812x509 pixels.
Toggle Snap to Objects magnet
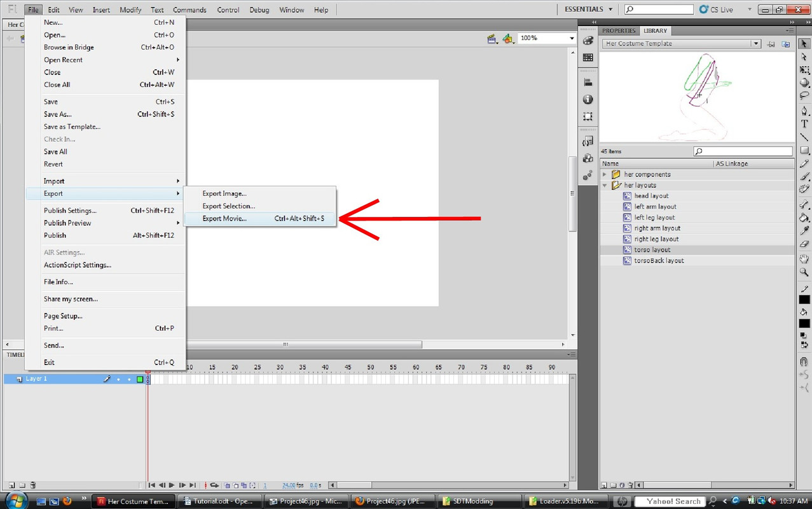point(804,361)
